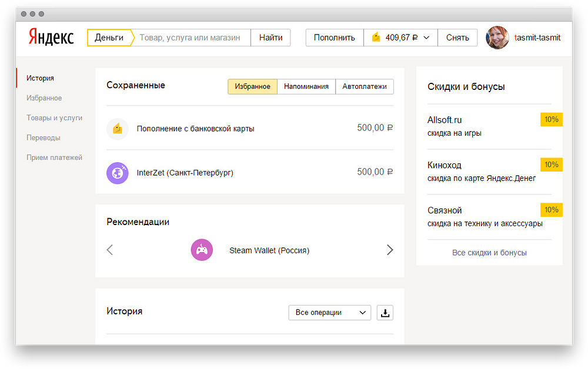Click скидка по карте Яндекс.Денег text
This screenshot has height=369, width=588.
tap(482, 178)
